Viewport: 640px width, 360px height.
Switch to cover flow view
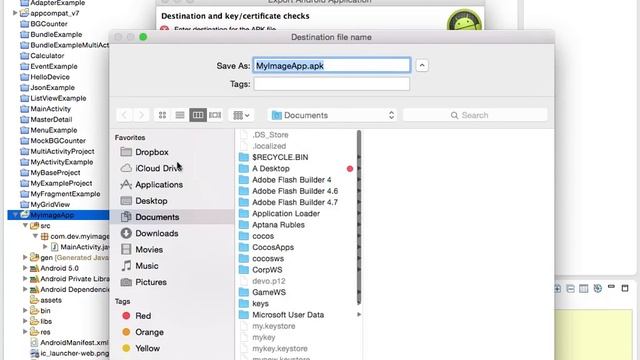click(x=215, y=115)
